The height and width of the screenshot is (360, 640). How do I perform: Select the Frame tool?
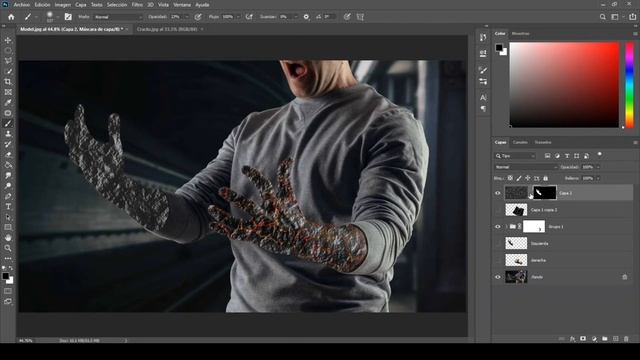8,92
